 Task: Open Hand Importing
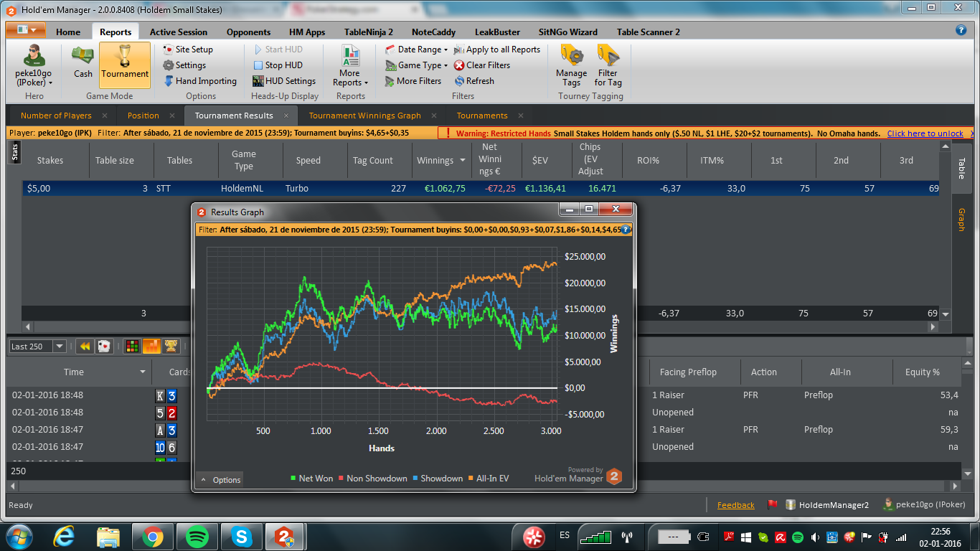199,81
